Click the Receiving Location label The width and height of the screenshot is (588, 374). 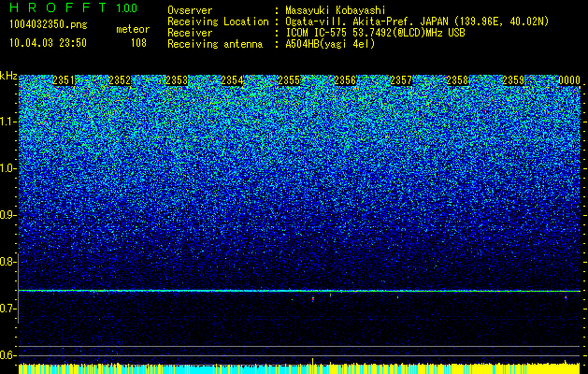(x=218, y=22)
